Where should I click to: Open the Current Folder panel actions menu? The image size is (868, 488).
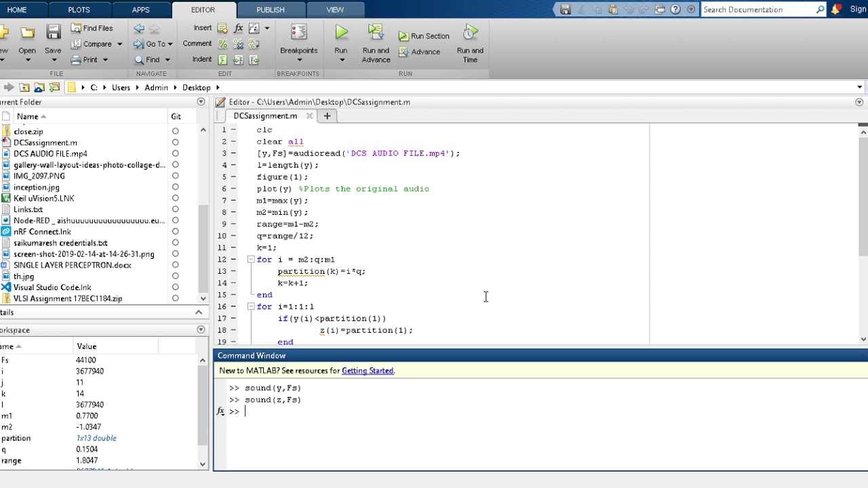point(201,102)
